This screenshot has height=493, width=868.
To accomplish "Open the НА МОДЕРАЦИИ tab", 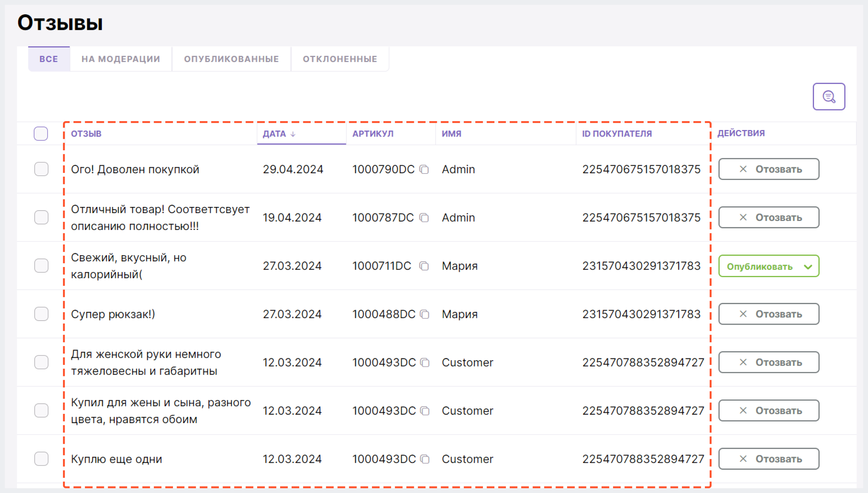I will [121, 59].
